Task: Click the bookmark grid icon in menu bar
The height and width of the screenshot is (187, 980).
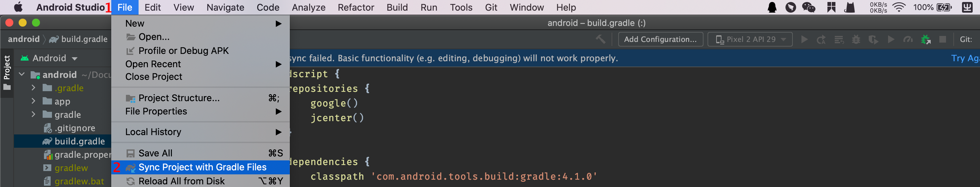Action: point(831,7)
